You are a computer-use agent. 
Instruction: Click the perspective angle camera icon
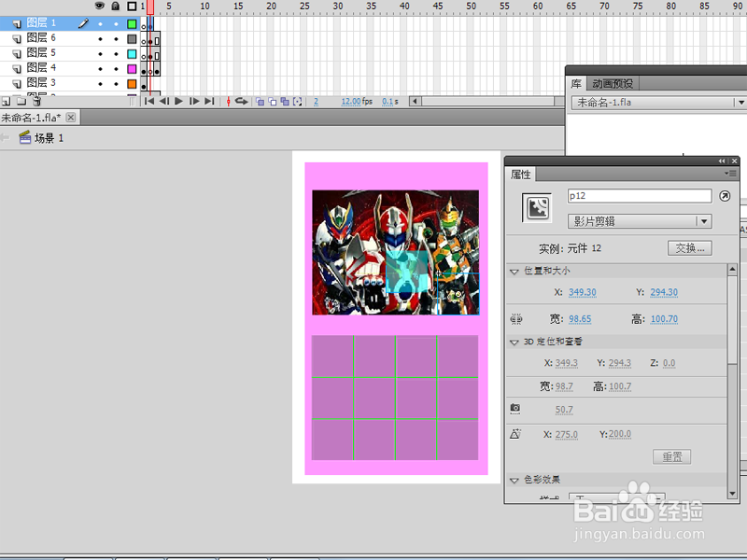[x=515, y=409]
